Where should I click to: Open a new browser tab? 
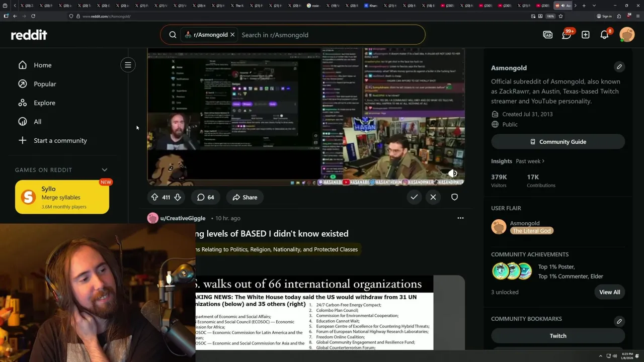584,6
